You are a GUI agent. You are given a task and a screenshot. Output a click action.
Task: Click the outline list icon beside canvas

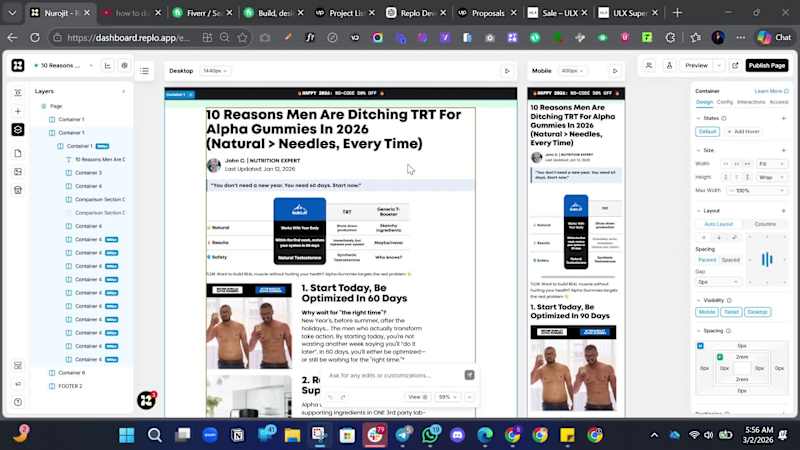pos(144,71)
